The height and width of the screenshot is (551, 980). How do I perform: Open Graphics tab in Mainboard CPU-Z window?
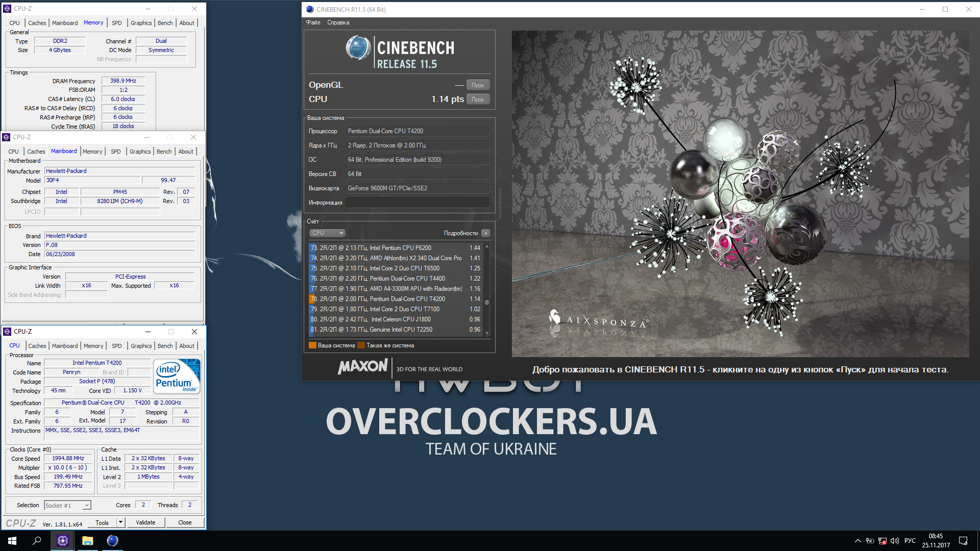click(x=140, y=152)
